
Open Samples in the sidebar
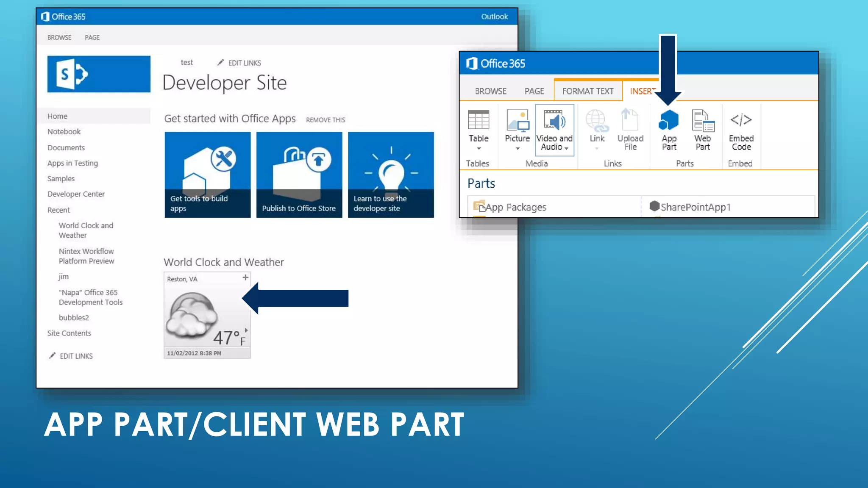coord(61,179)
